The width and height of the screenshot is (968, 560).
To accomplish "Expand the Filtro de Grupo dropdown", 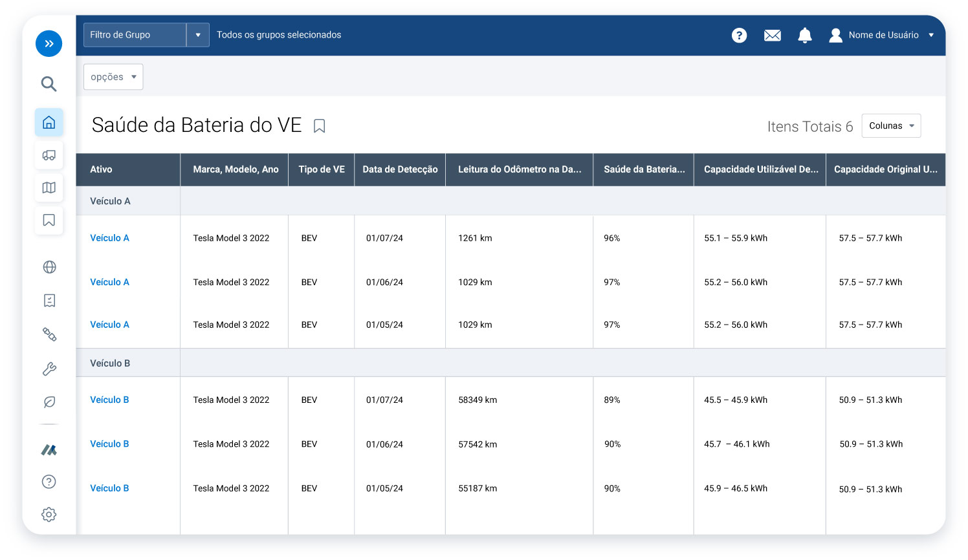I will coord(198,35).
